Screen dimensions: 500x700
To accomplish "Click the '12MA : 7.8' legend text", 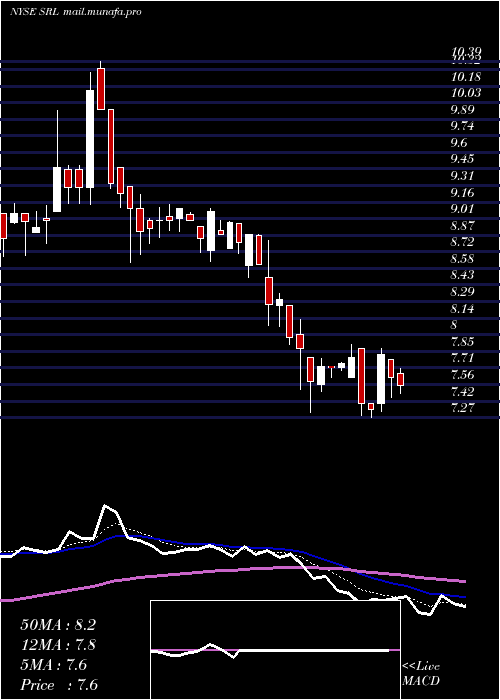I will click(58, 645).
